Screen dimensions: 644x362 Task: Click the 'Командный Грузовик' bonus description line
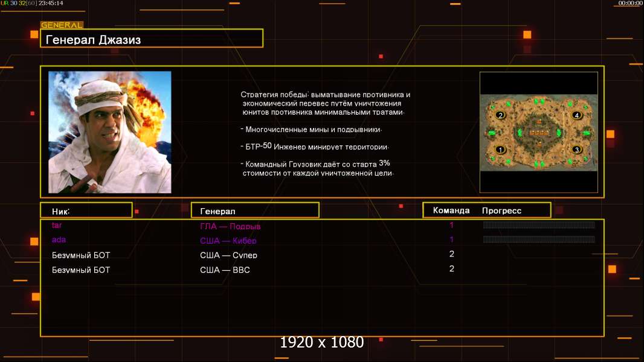pyautogui.click(x=317, y=168)
